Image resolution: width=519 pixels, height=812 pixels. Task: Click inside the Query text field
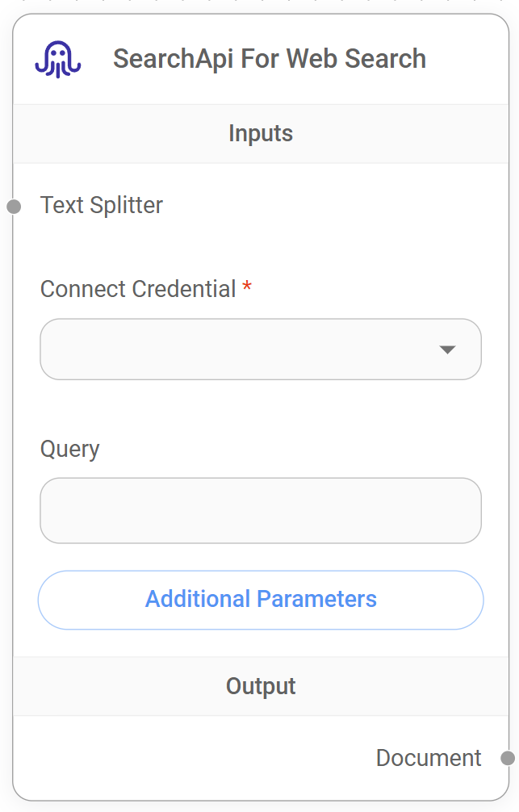(260, 510)
